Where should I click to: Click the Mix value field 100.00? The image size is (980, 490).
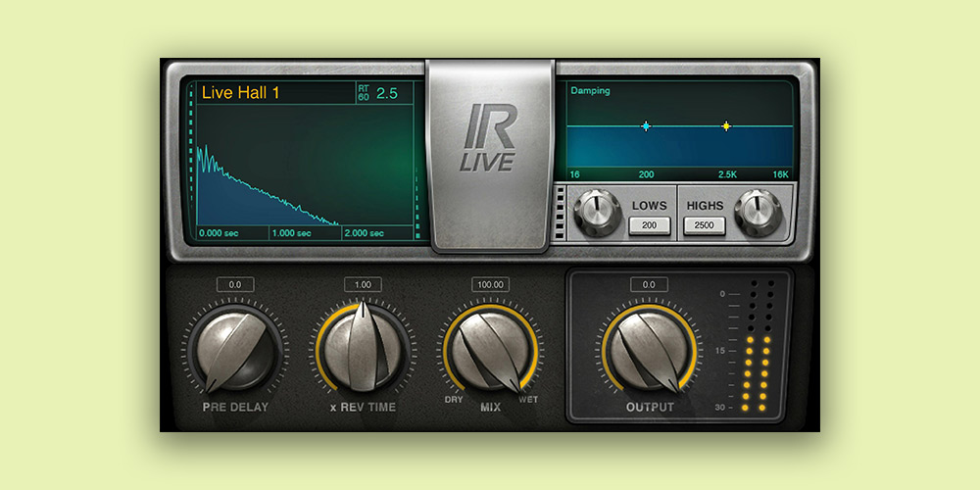(x=490, y=284)
